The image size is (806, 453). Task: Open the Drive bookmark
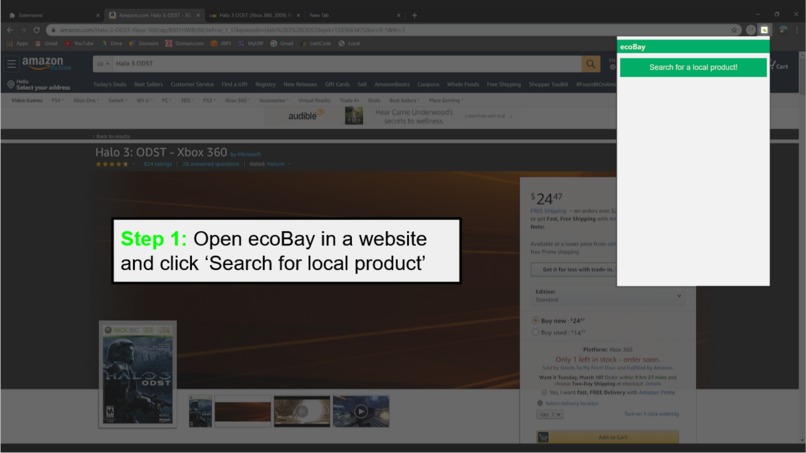(x=112, y=44)
